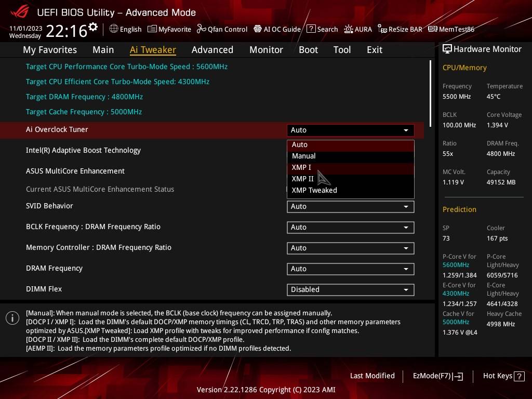Screen dimensions: 532x399
Task: Open the SVID Behavior dropdown
Action: coord(350,206)
